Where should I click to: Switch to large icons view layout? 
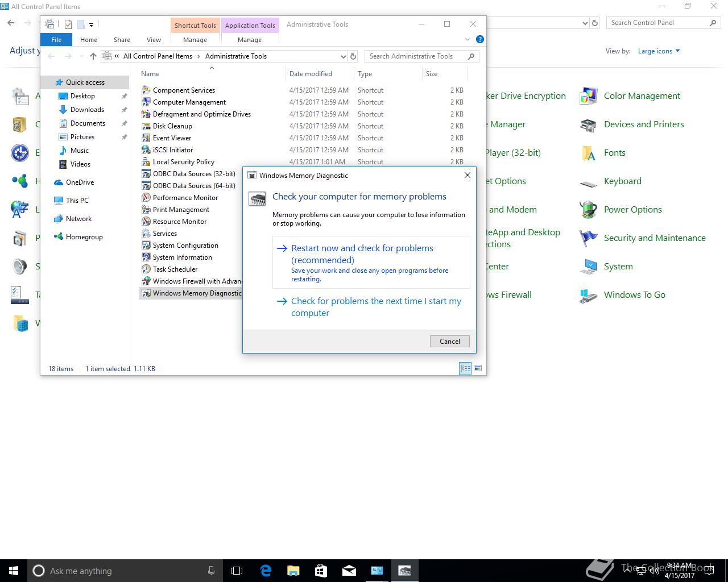pos(478,368)
